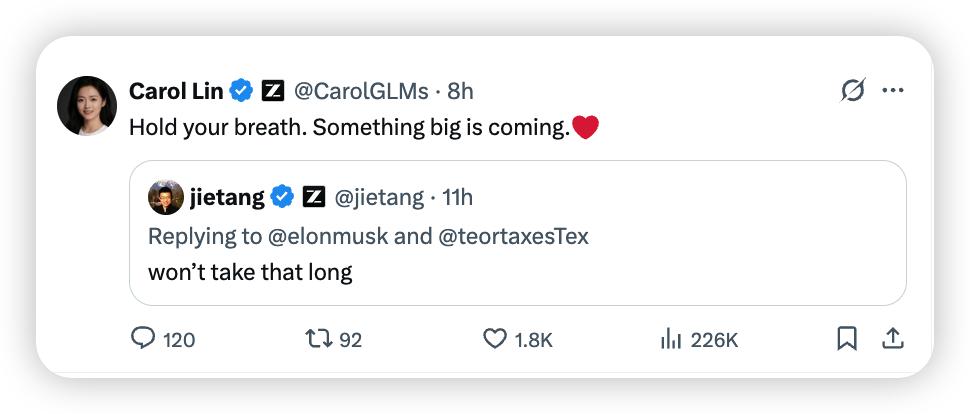Open the @CarolGLMs handle

[x=361, y=91]
